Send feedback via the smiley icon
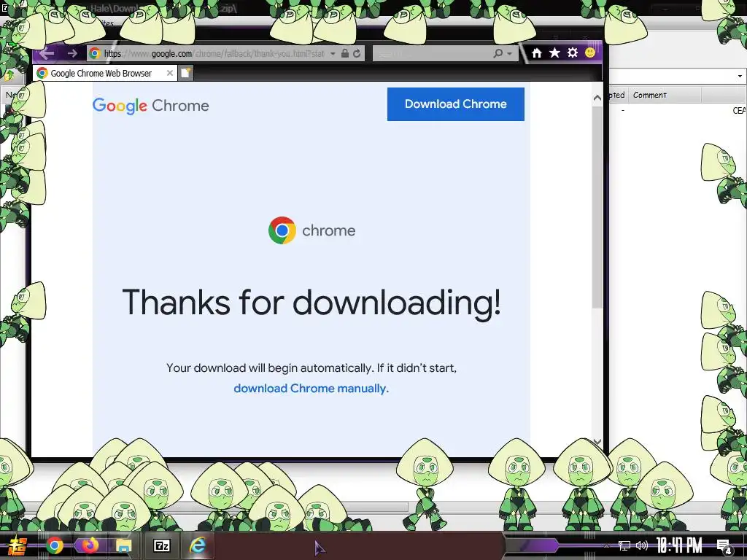 [x=589, y=52]
